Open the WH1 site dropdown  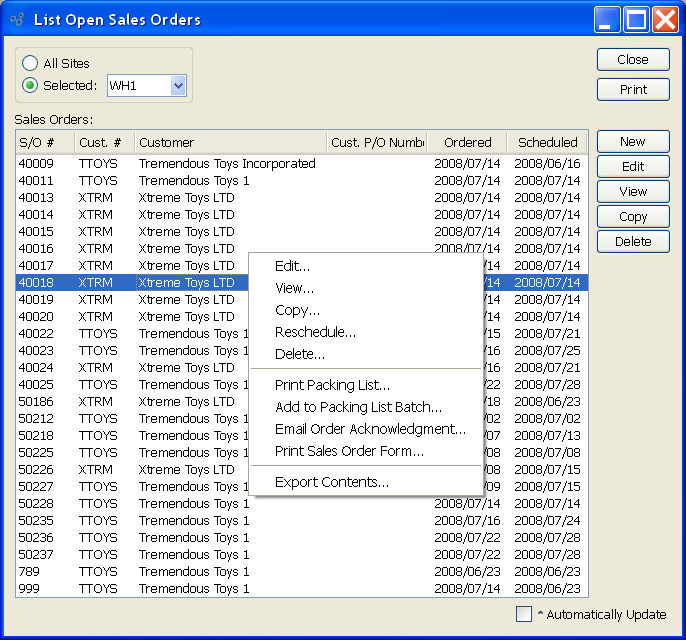pos(178,86)
